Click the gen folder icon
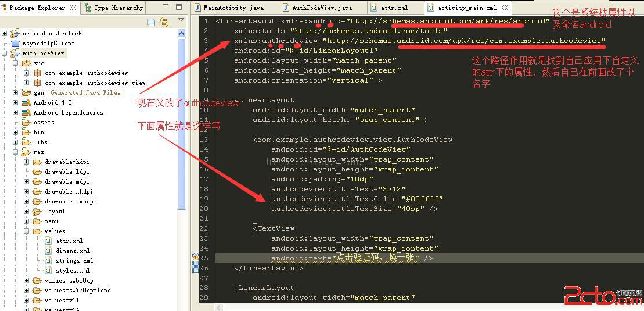This screenshot has height=311, width=644. [26, 92]
